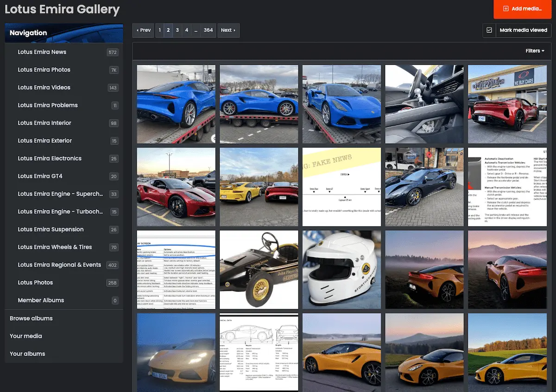Image resolution: width=556 pixels, height=392 pixels.
Task: Select Lotus Emira Photos in the sidebar
Action: pyautogui.click(x=44, y=70)
